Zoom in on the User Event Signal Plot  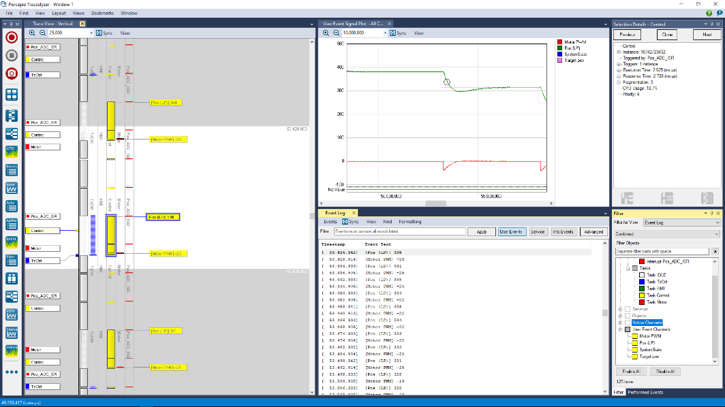[x=326, y=33]
